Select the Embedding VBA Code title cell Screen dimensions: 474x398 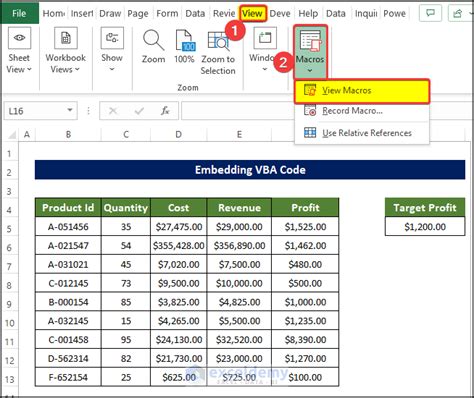coord(250,170)
